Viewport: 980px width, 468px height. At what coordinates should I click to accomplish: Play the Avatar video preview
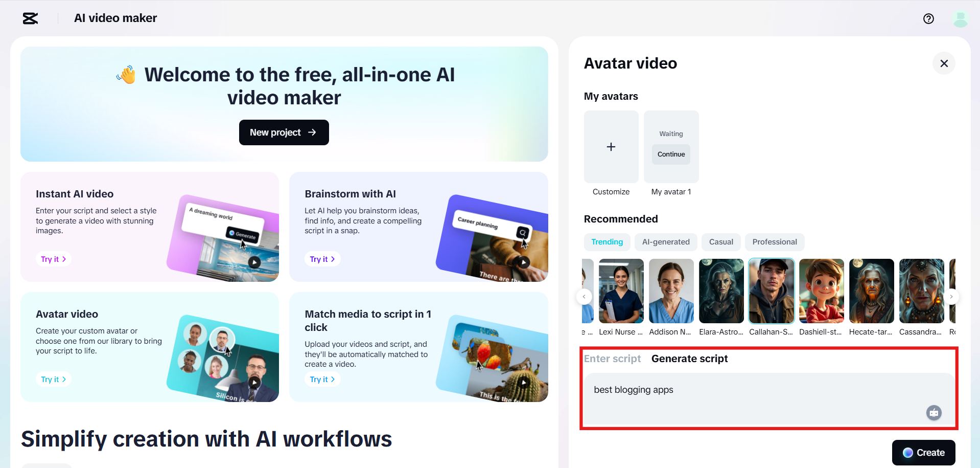point(254,382)
